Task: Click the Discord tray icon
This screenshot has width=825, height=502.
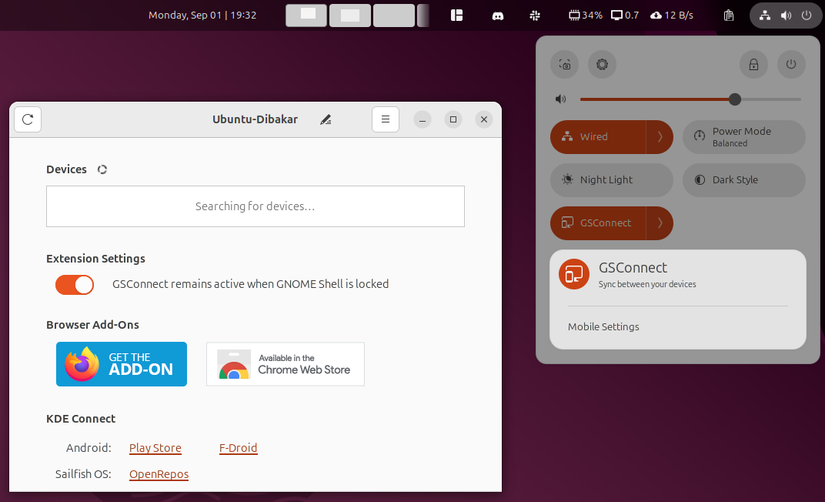Action: pos(497,16)
